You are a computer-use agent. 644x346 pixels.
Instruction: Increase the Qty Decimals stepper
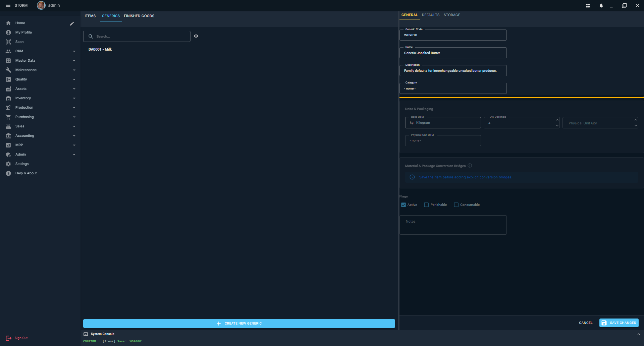pyautogui.click(x=557, y=120)
